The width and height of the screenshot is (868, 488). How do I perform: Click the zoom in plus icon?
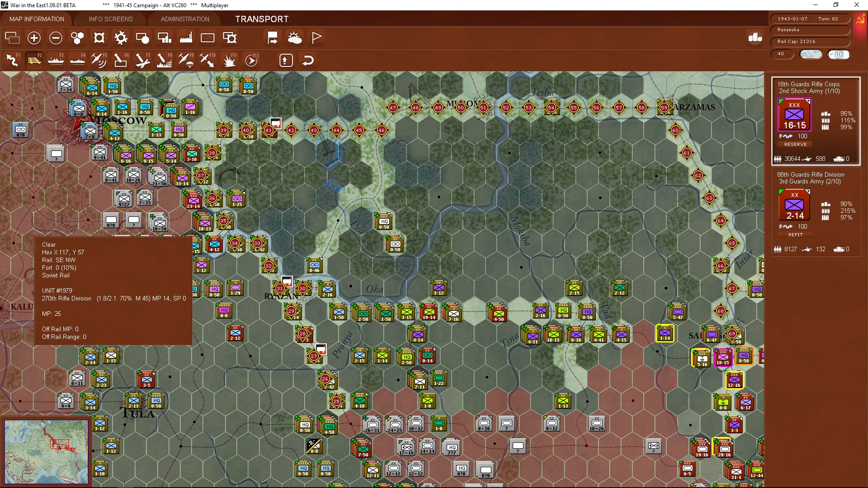[x=34, y=38]
